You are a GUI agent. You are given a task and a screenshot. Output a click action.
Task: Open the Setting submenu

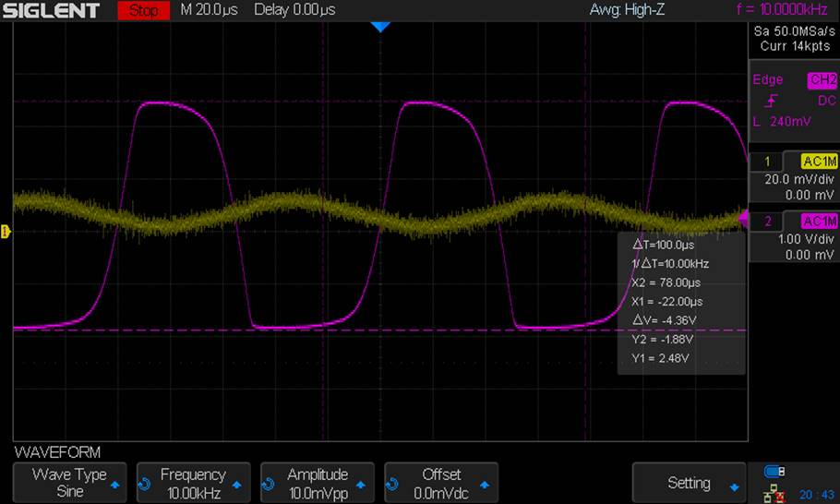pyautogui.click(x=689, y=483)
